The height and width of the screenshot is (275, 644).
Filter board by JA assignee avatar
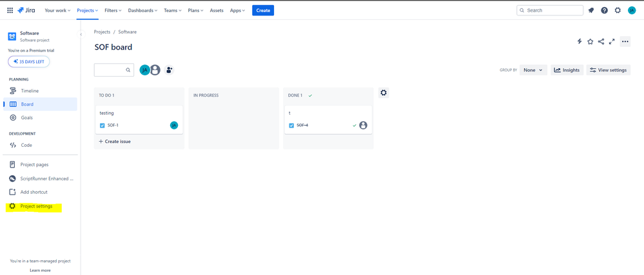(144, 70)
